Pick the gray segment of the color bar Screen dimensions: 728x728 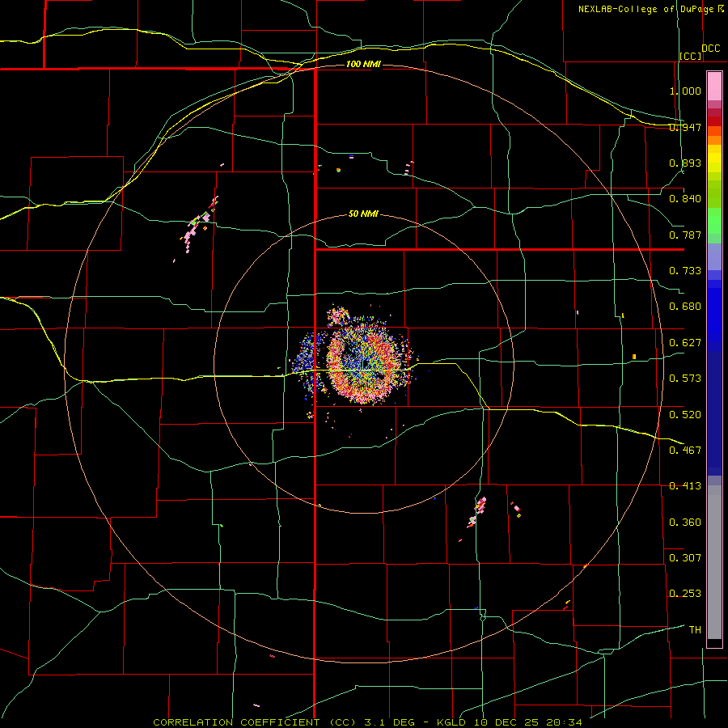[714, 562]
